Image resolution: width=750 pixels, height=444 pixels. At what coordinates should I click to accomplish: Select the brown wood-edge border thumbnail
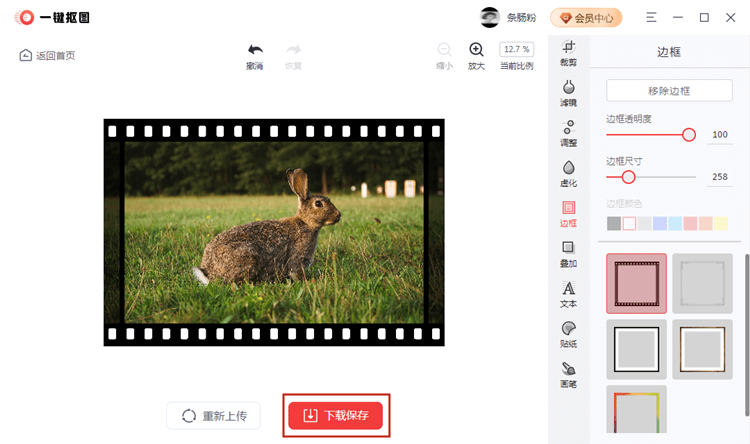click(x=703, y=350)
